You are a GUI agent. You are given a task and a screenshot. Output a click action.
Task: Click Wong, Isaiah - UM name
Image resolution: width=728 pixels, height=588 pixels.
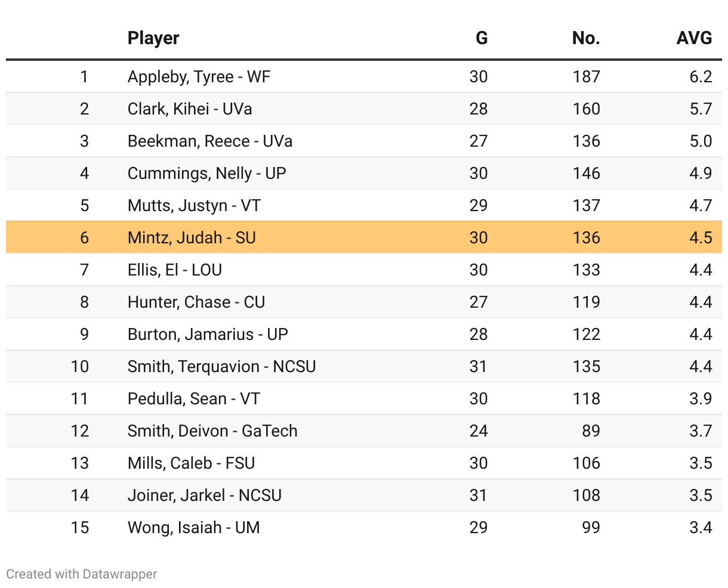(194, 528)
